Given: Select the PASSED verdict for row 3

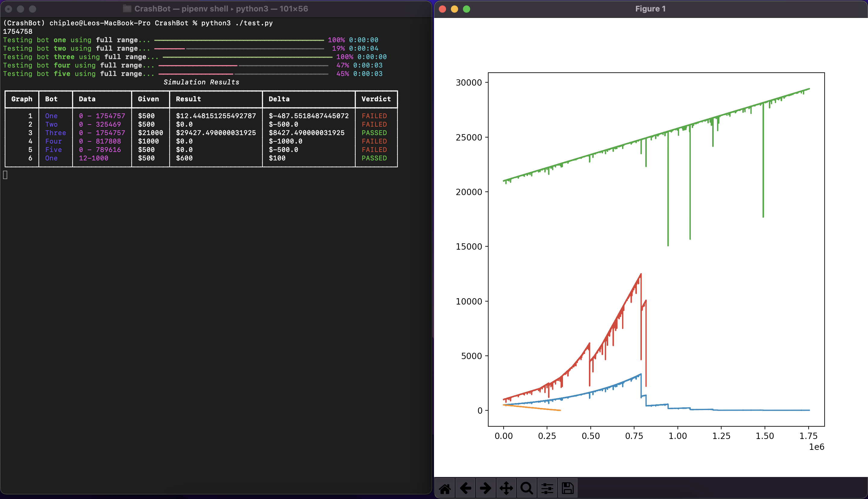Looking at the screenshot, I should click(374, 132).
